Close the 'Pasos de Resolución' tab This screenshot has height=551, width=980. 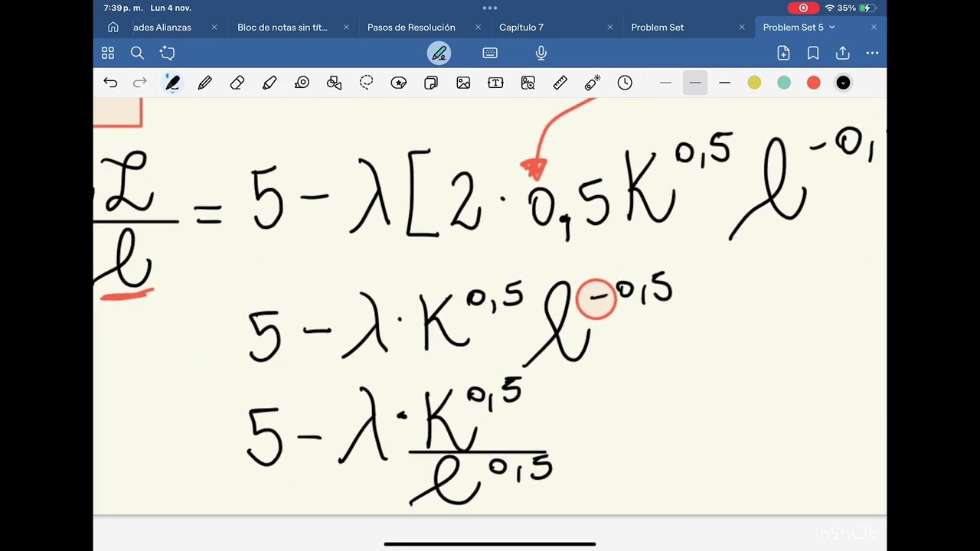point(479,27)
